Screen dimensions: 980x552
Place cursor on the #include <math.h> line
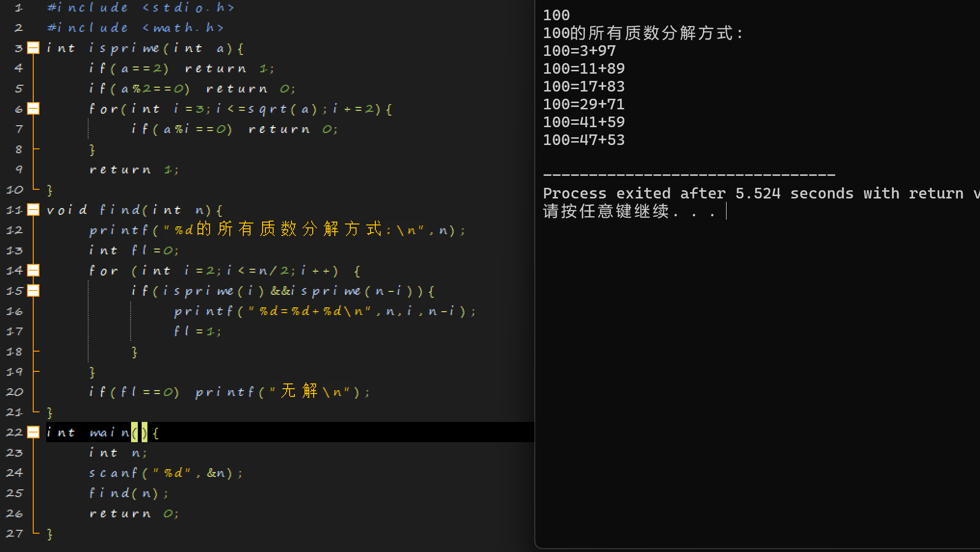[x=135, y=28]
